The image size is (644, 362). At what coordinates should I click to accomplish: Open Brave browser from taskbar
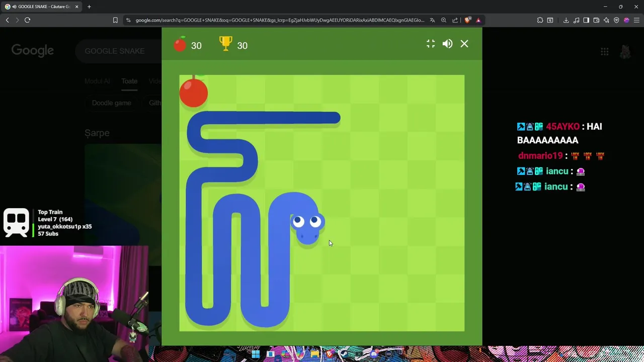(330, 354)
